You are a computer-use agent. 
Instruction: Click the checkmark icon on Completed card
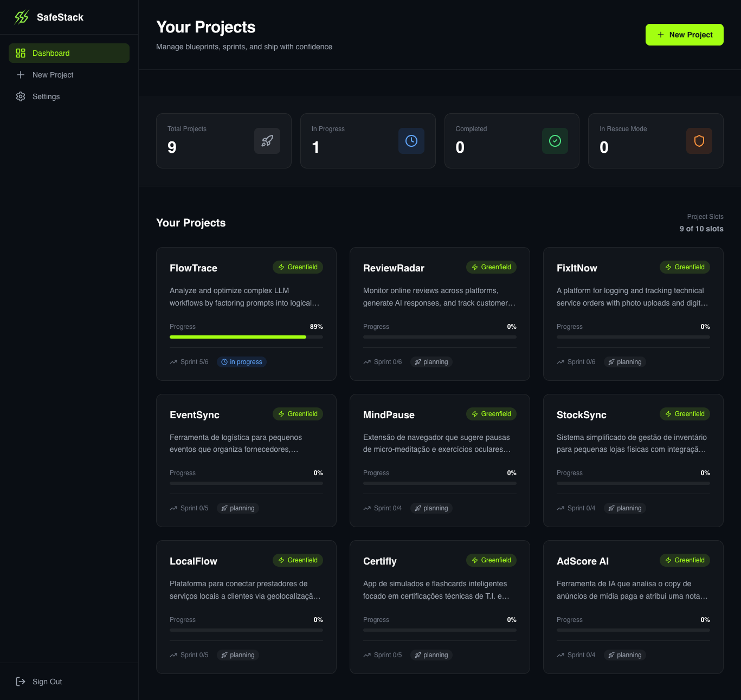(555, 141)
